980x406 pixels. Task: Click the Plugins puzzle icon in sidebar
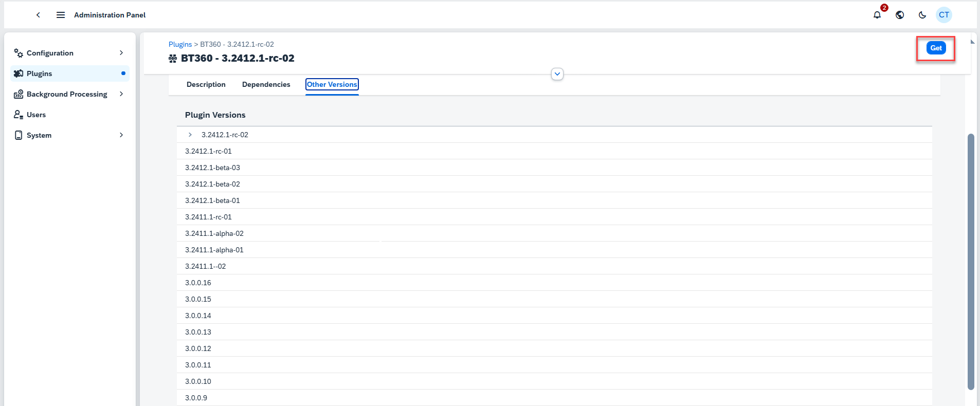tap(19, 73)
